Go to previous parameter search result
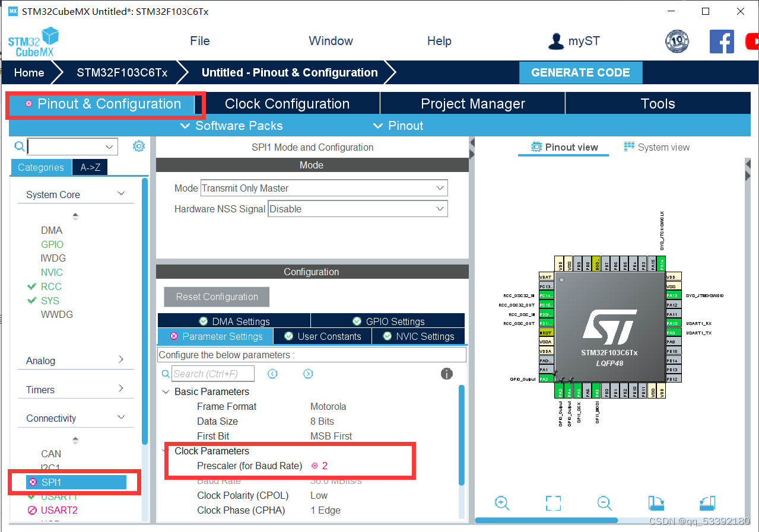Viewport: 759px width, 532px height. click(x=272, y=374)
